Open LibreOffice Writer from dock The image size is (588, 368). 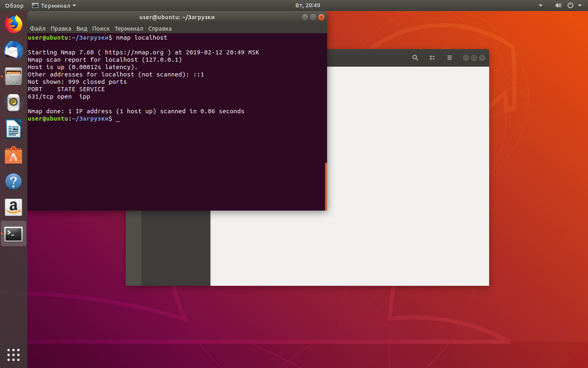pyautogui.click(x=13, y=129)
